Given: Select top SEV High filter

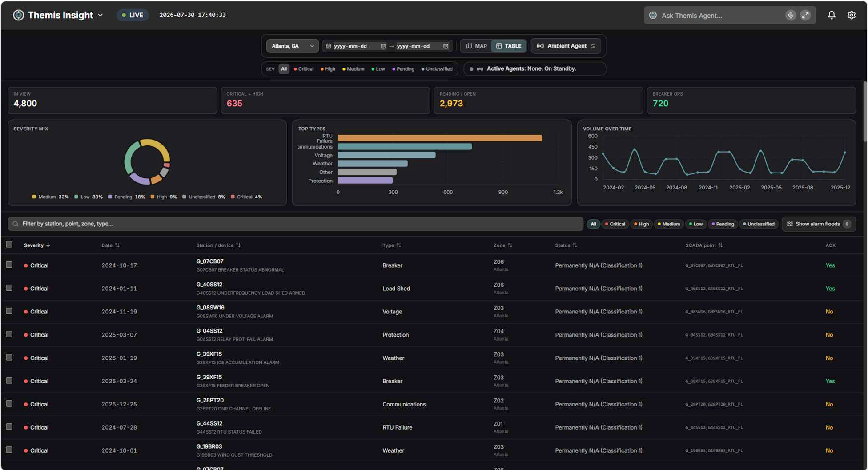Looking at the screenshot, I should [x=328, y=69].
